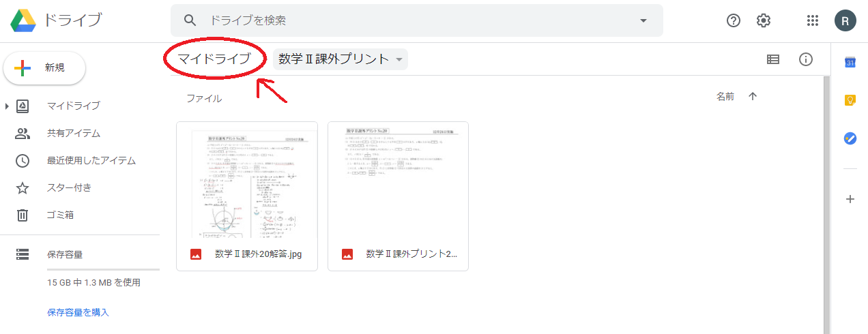Select the 数学Ⅱ課外20解答.jpg thumbnail
Screen dimensions: 868x334
[x=246, y=181]
